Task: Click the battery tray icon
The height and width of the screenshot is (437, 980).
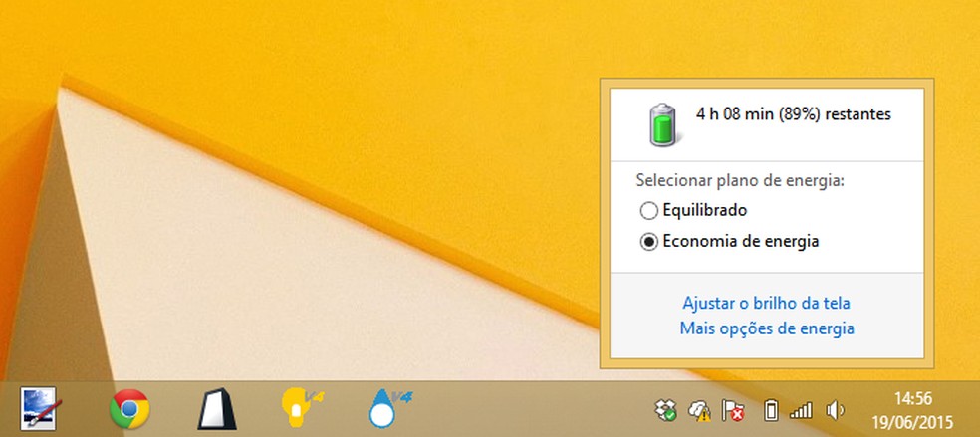Action: click(x=771, y=410)
